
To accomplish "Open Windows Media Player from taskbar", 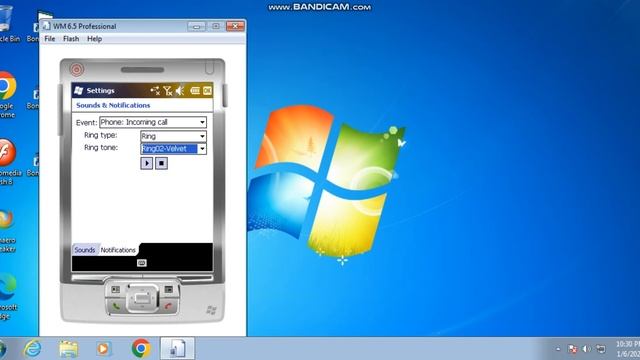I will [x=103, y=349].
